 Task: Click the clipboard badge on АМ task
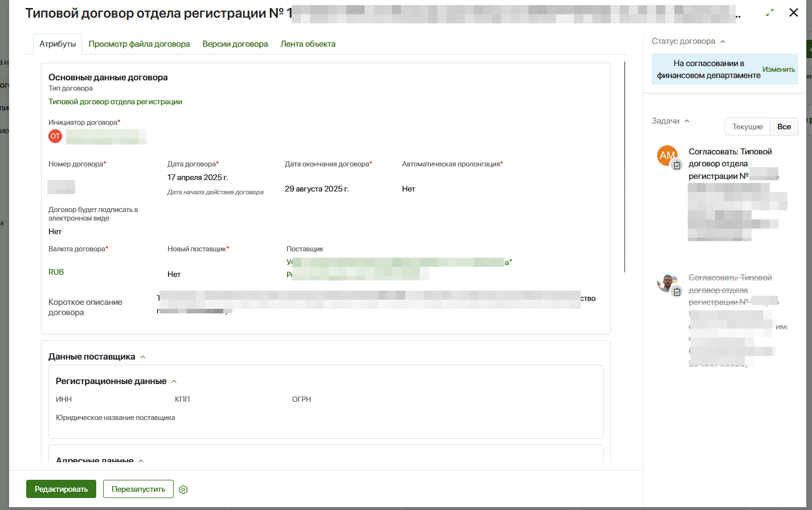point(677,165)
